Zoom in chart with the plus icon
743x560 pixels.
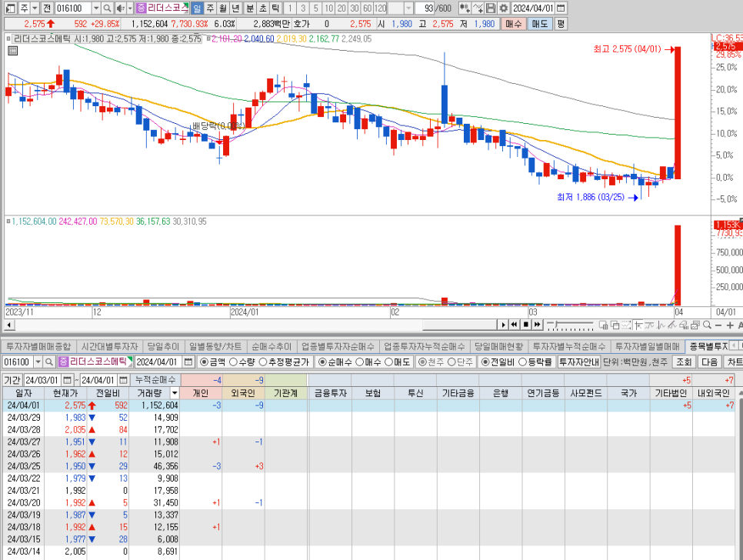730,325
